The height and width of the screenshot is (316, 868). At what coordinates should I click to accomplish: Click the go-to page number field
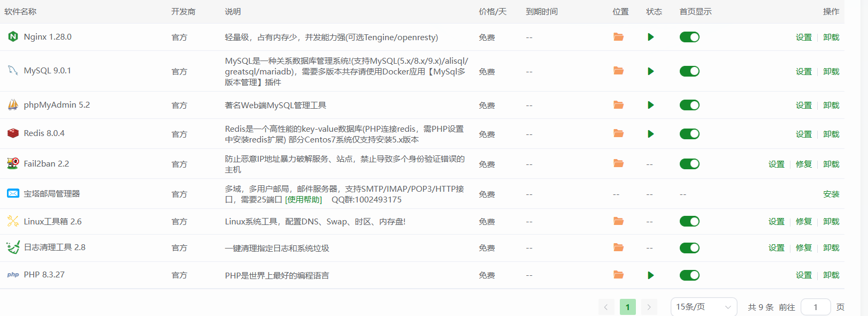816,307
